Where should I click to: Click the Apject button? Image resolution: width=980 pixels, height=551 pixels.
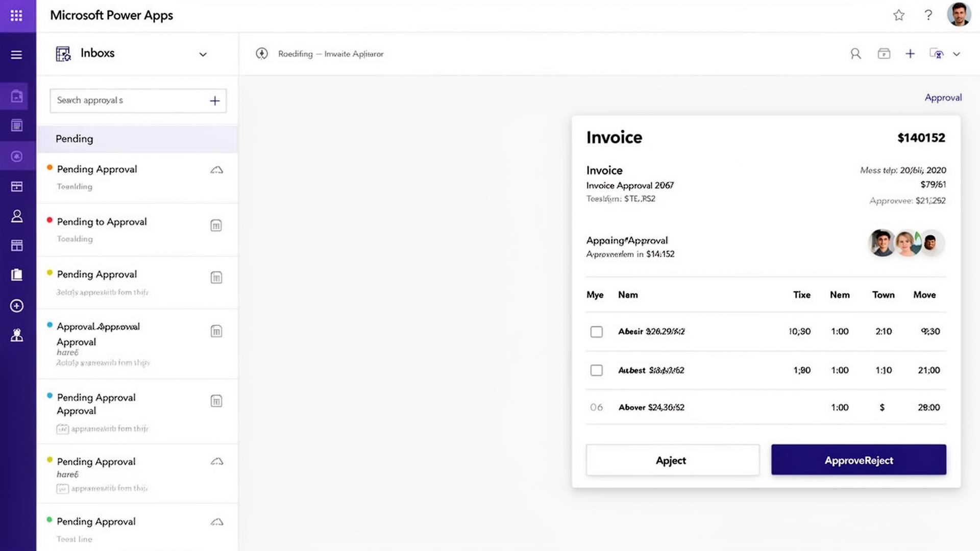point(672,460)
